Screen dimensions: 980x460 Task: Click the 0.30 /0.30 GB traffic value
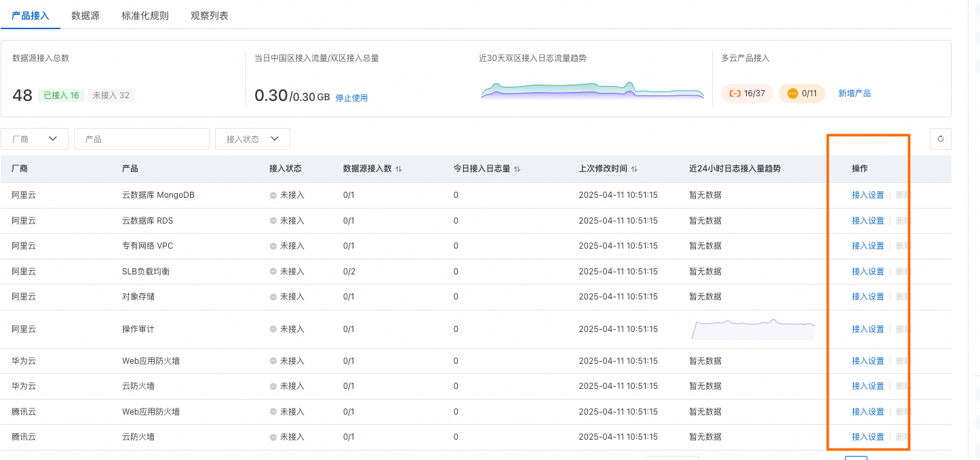[x=292, y=96]
